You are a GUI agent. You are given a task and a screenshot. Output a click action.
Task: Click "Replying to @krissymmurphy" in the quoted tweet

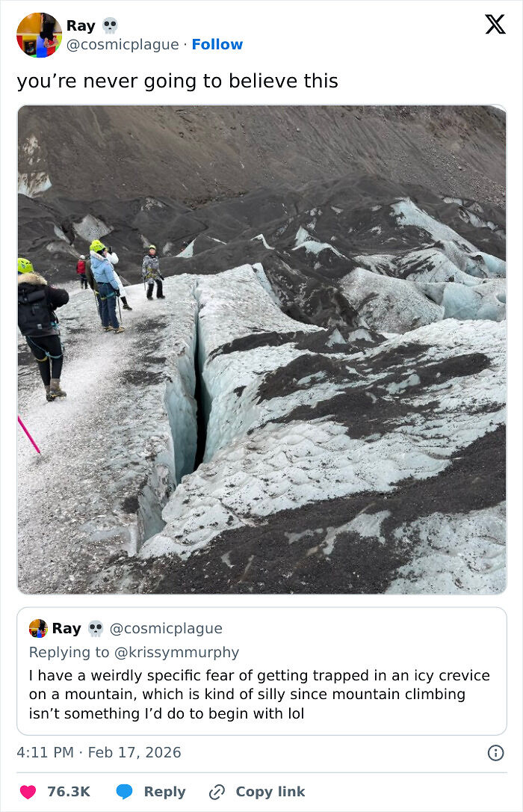pyautogui.click(x=134, y=652)
